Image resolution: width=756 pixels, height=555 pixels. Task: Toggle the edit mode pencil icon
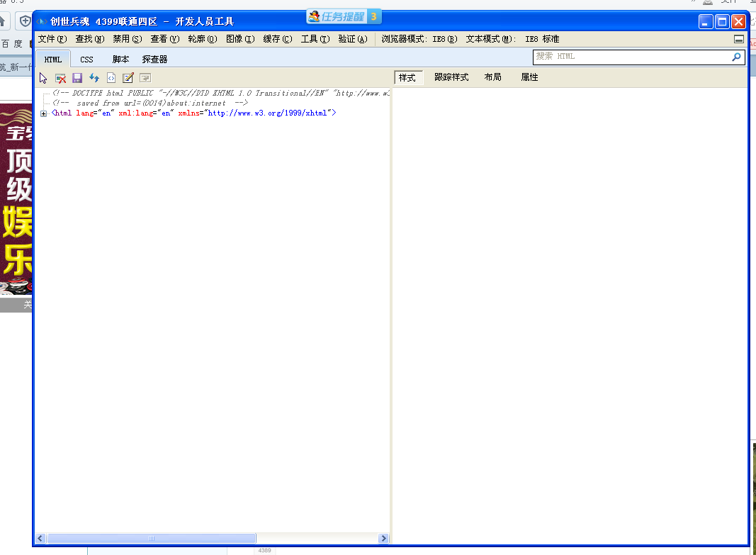click(128, 78)
